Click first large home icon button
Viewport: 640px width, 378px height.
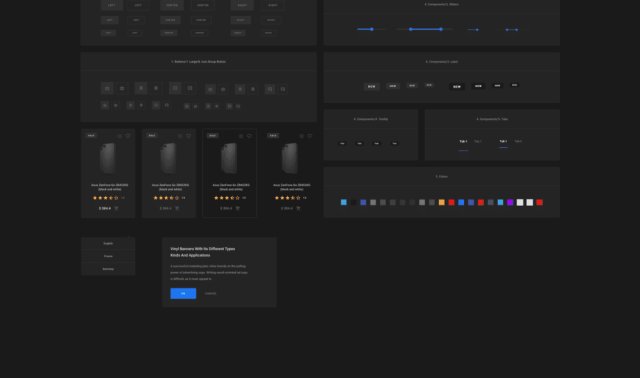coord(107,88)
